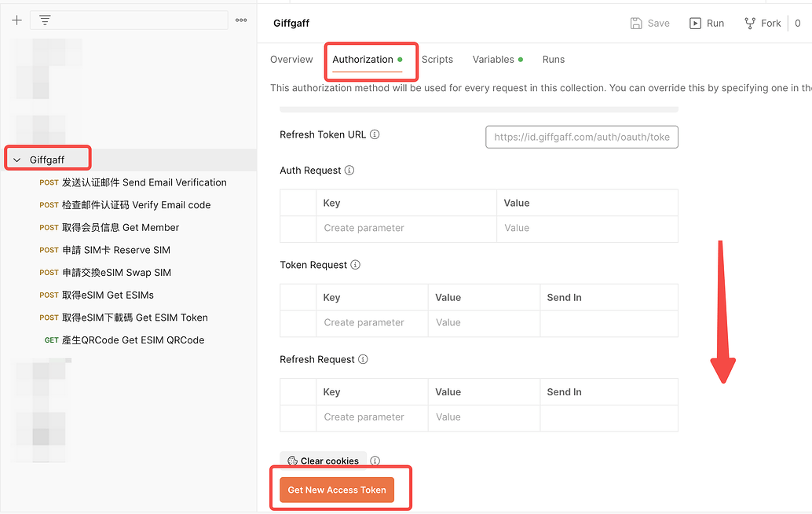Click Token Request Create parameter key field
Image resolution: width=812 pixels, height=514 pixels.
coord(371,322)
